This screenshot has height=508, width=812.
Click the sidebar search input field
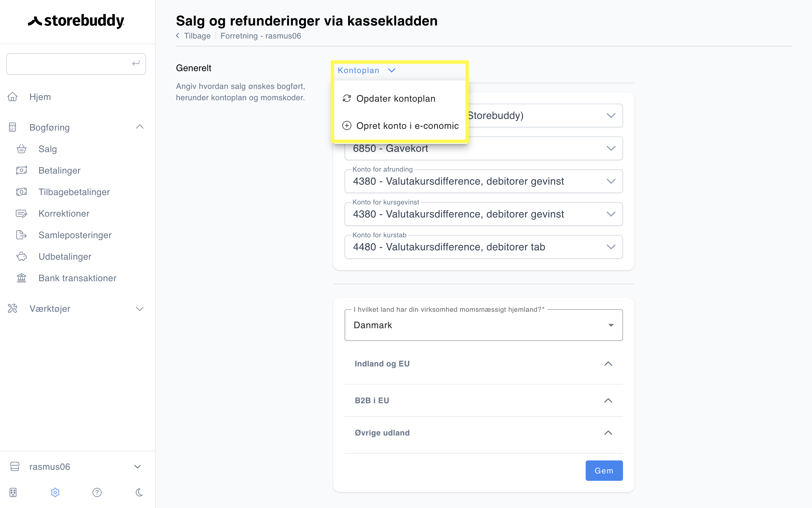pos(76,64)
